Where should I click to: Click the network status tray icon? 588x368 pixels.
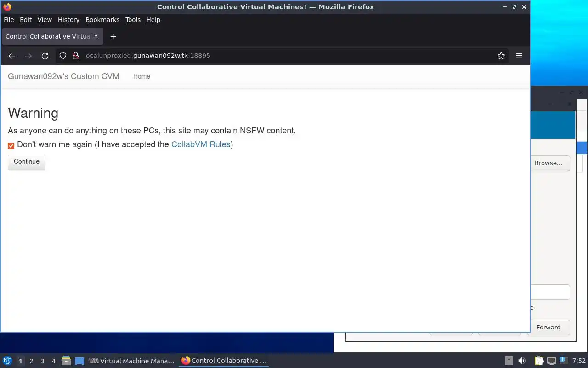[x=551, y=361]
